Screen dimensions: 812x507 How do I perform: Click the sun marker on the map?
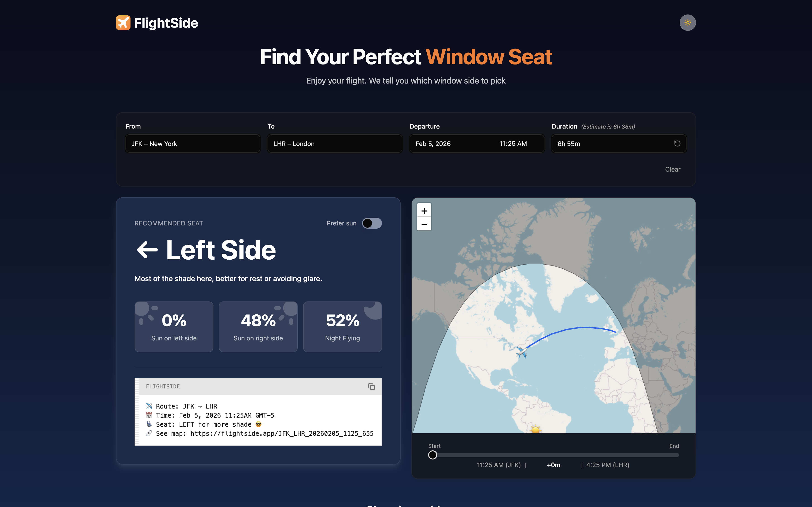[x=536, y=429]
